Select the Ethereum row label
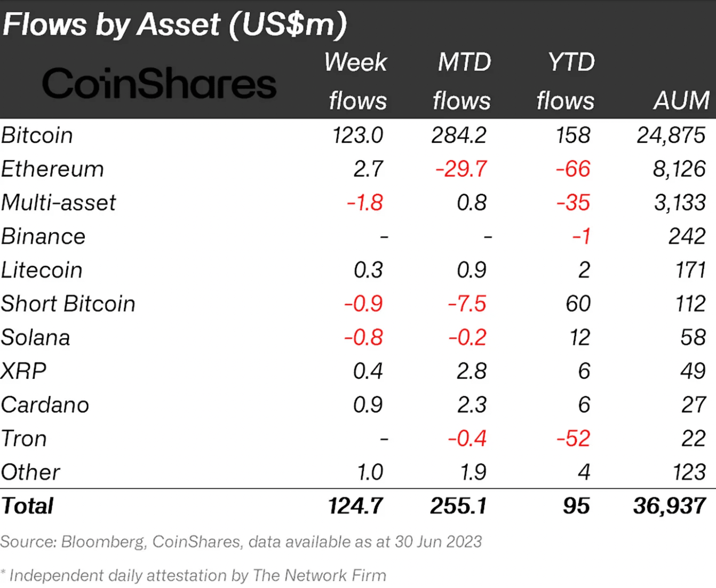The height and width of the screenshot is (588, 716). click(x=52, y=169)
